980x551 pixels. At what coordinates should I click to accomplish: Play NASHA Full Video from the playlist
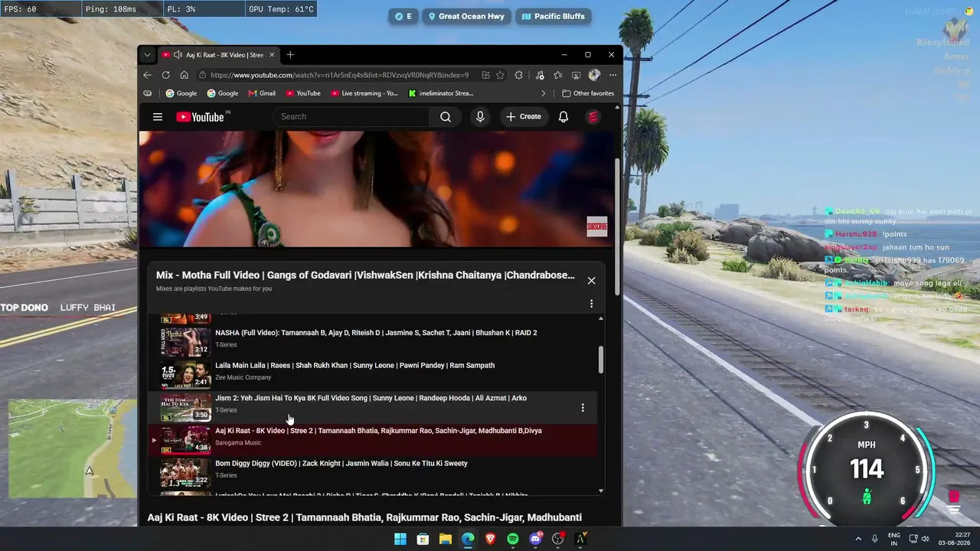click(x=372, y=341)
